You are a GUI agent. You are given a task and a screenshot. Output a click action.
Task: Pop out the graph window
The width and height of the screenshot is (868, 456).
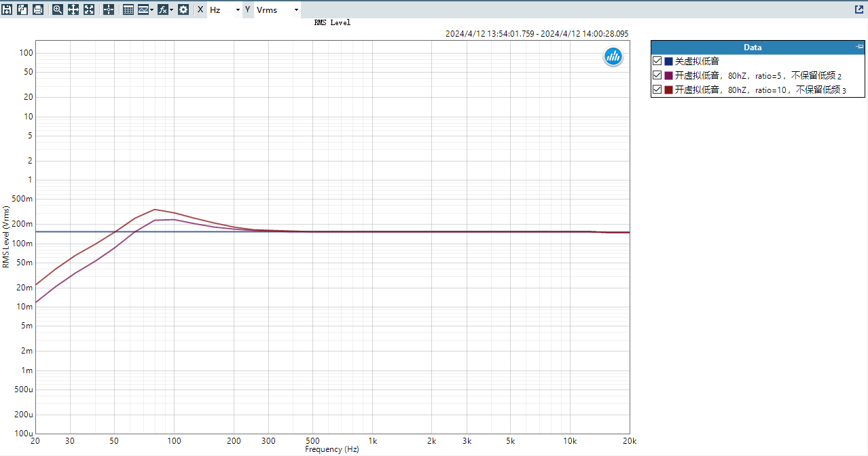(858, 9)
